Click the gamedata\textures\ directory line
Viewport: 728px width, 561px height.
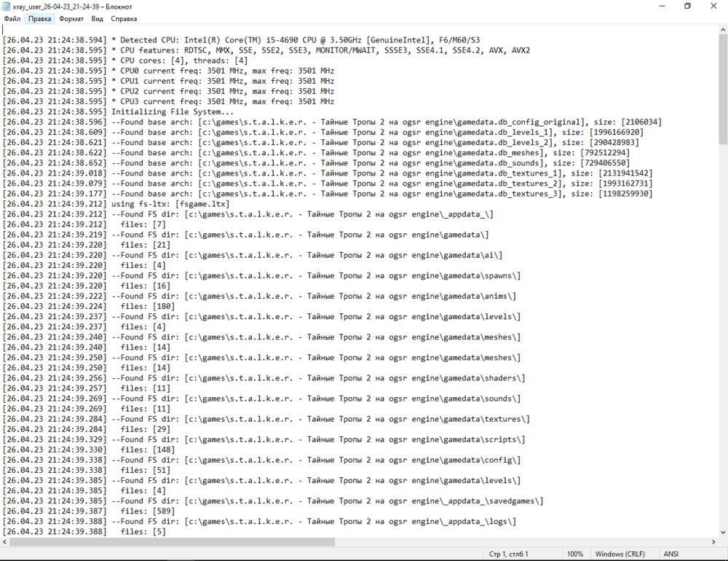pos(266,419)
